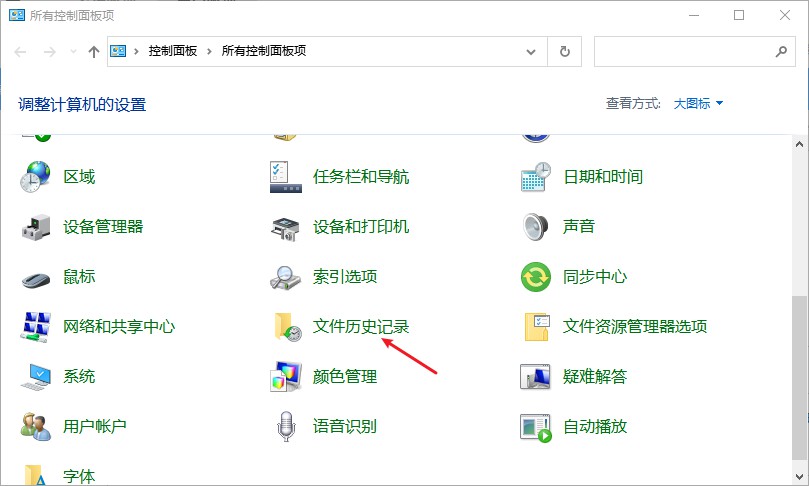Click the control panel icon in address bar
809x486 pixels.
pyautogui.click(x=118, y=51)
